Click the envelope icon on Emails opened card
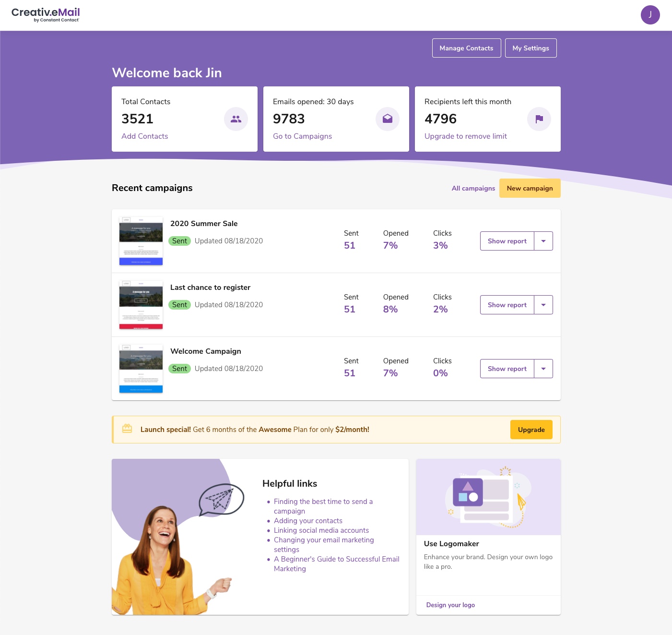The height and width of the screenshot is (635, 672). (x=387, y=119)
